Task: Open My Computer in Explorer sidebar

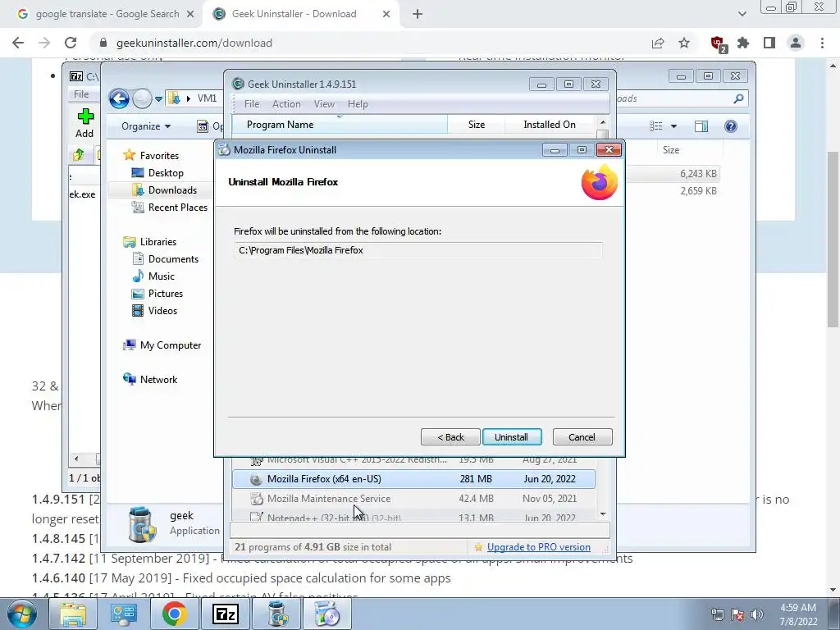Action: click(x=171, y=345)
